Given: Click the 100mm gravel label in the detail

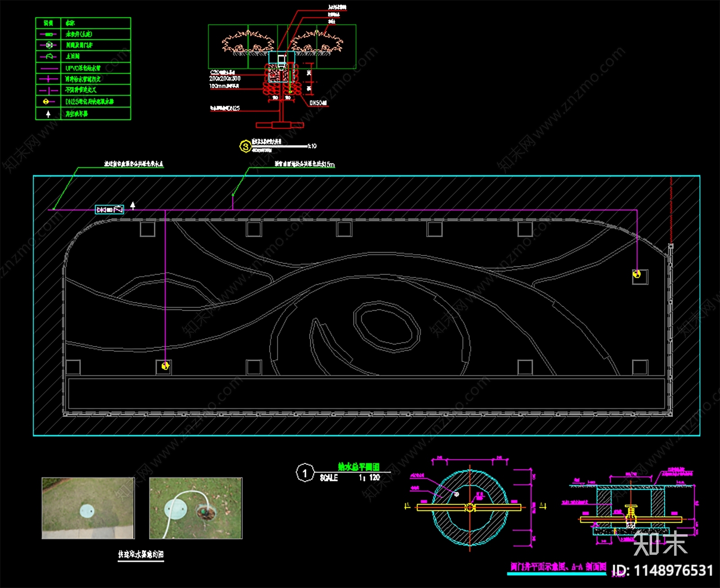Looking at the screenshot, I should 224,86.
